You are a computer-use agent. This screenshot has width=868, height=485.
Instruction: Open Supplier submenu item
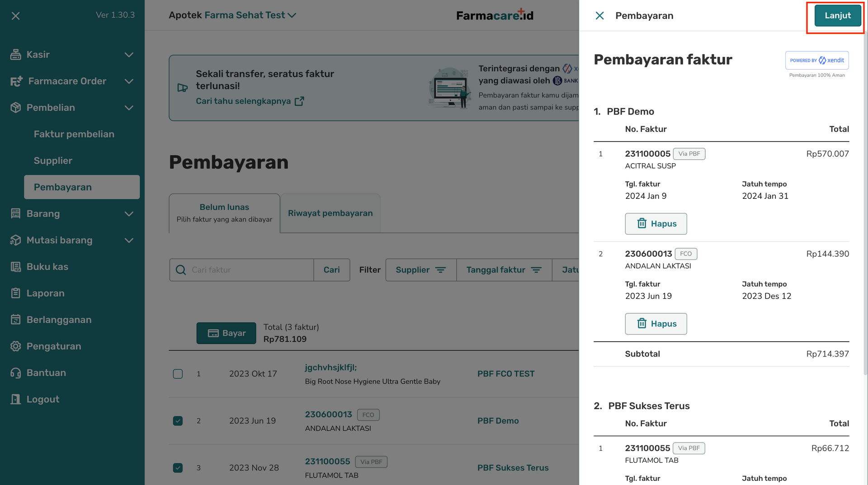pyautogui.click(x=53, y=160)
